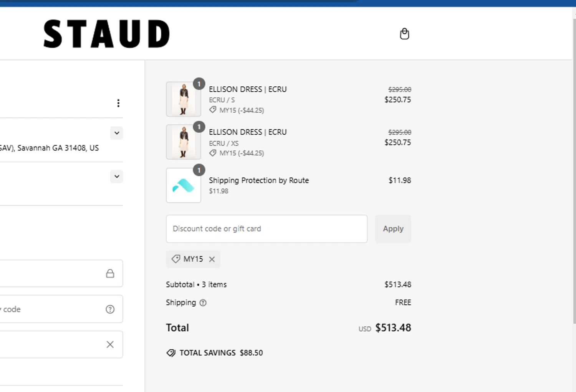576x392 pixels.
Task: Click the quantity badge on Route protection
Action: [199, 170]
